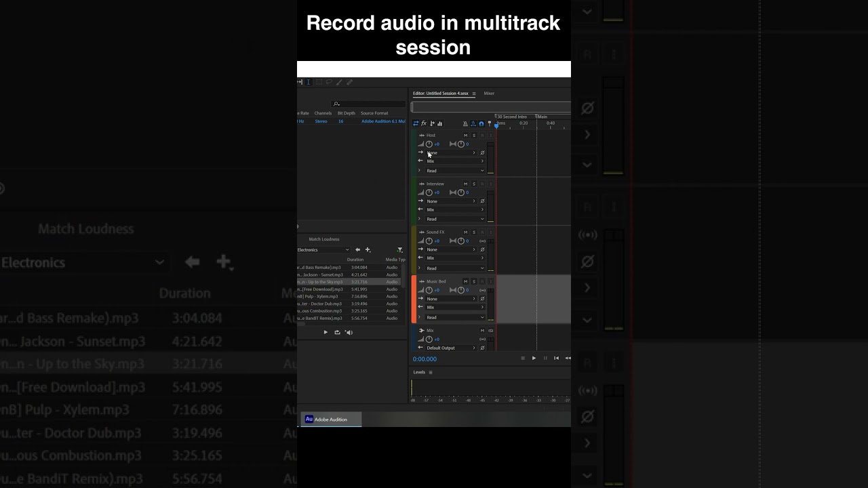The image size is (868, 488).
Task: Select the Spot Healing Brush tool
Action: click(349, 82)
